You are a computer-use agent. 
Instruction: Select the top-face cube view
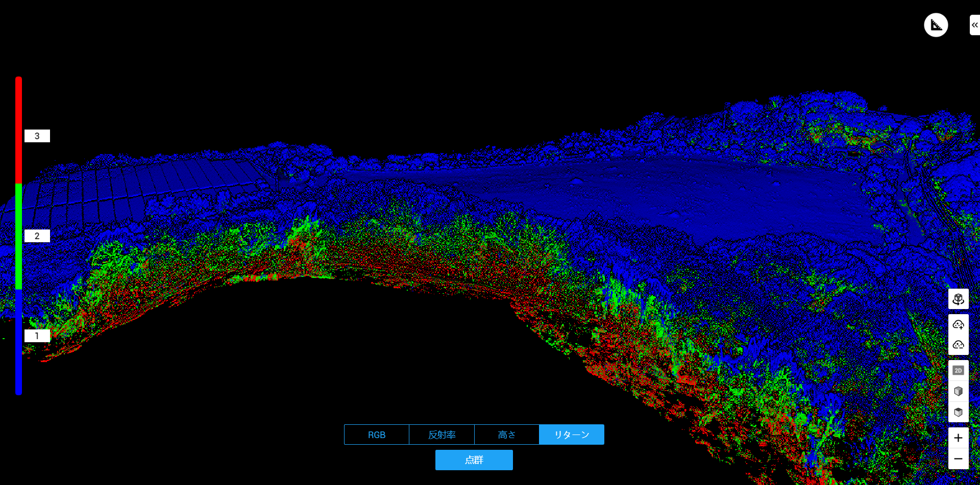958,412
